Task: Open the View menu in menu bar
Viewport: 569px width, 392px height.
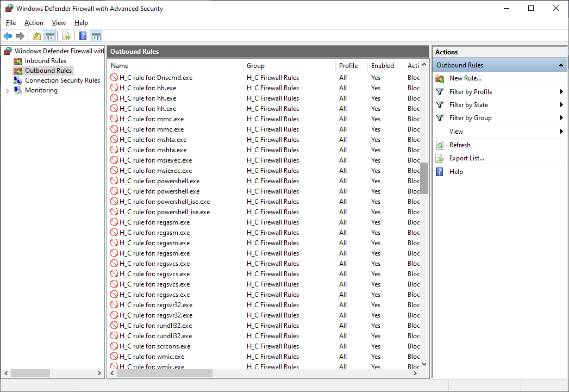Action: click(59, 23)
